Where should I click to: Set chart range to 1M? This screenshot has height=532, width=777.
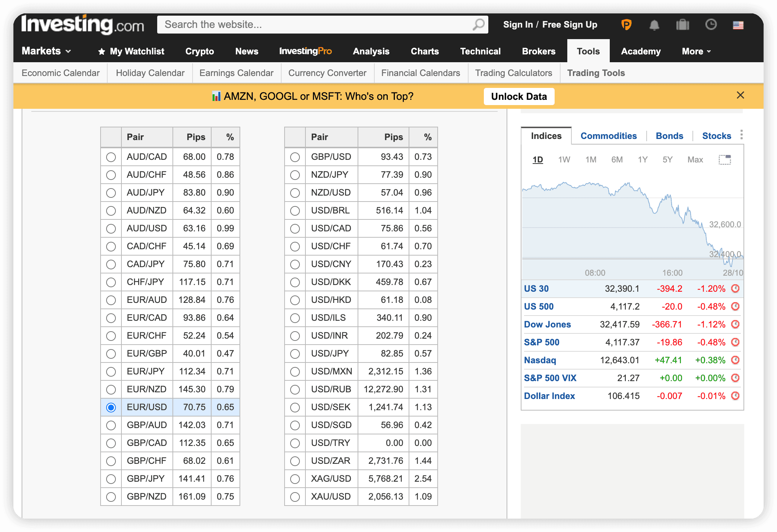coord(591,160)
